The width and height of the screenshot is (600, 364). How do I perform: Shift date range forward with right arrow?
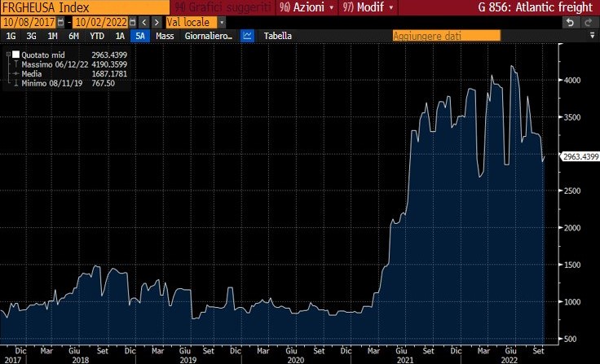157,22
